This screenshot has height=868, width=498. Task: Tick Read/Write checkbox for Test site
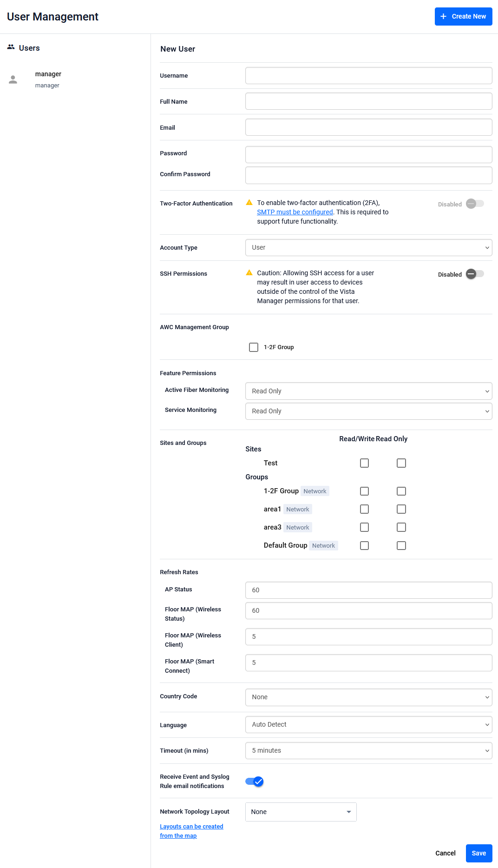tap(364, 463)
